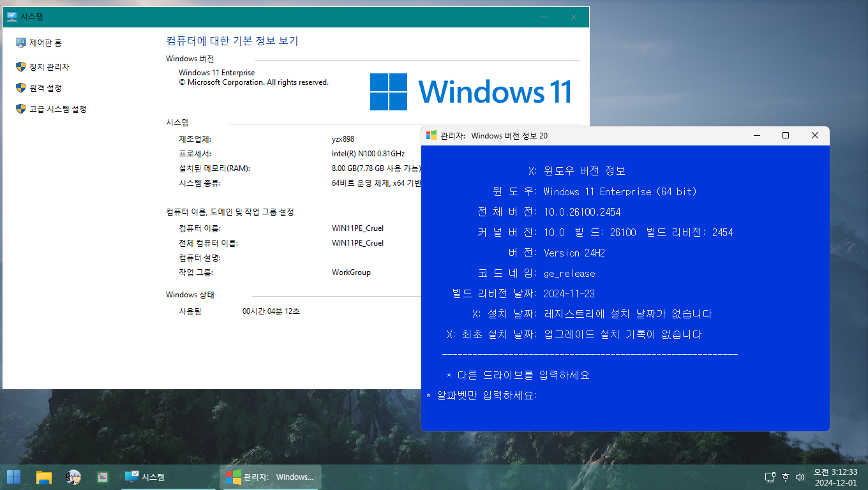Click the 제조업체 label
The width and height of the screenshot is (868, 490).
pos(195,139)
